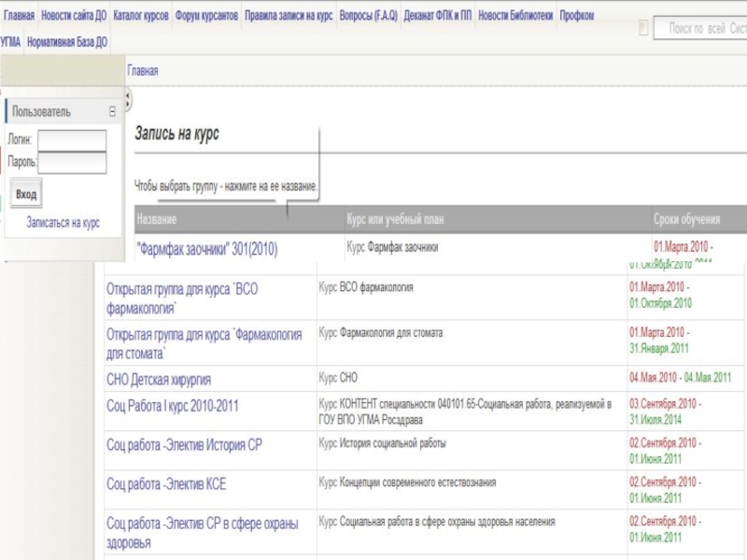Open Вопросы (F.A.Q) page
The height and width of the screenshot is (560, 747).
tap(368, 16)
